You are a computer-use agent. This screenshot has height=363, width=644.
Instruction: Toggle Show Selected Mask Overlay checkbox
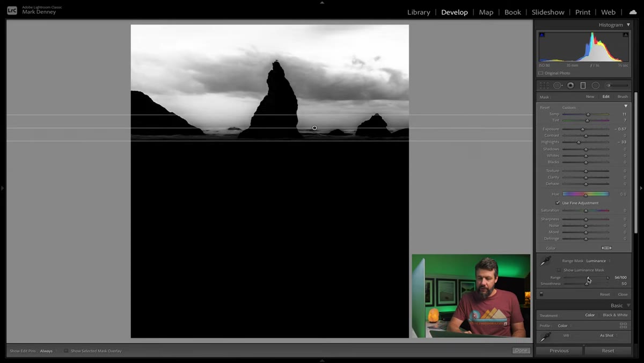[66, 351]
